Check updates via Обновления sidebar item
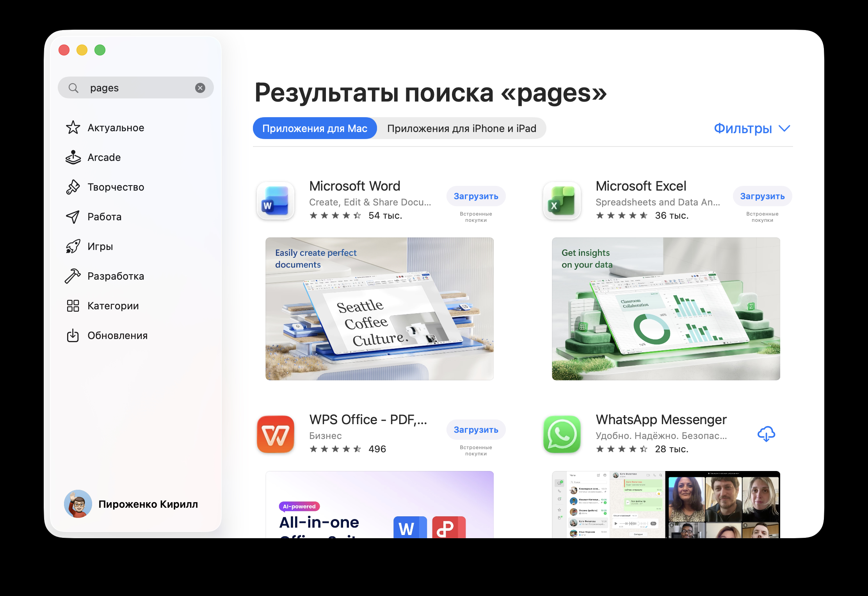The image size is (868, 596). pyautogui.click(x=117, y=335)
